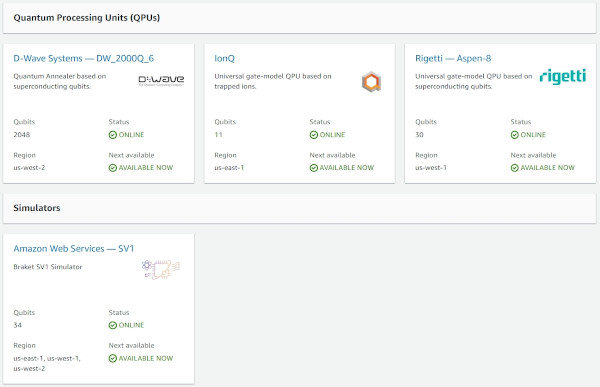Click the Braket SV1 simulator chip logo

click(161, 269)
